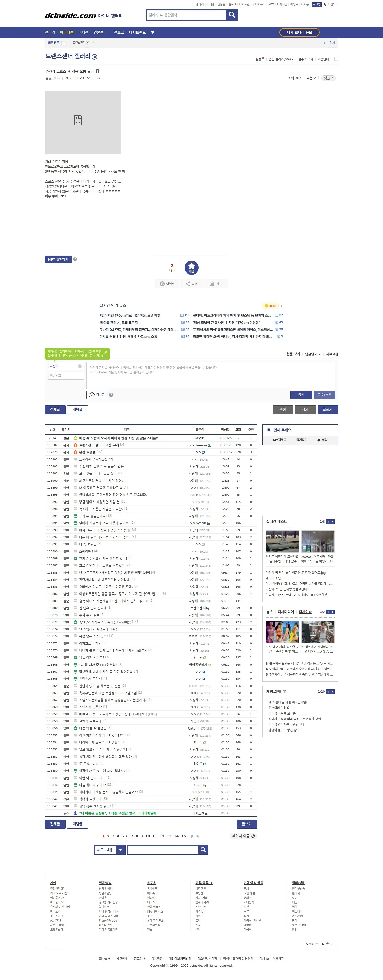Image resolution: width=383 pixels, height=980 pixels.
Task: Click the 19.4k coin badge
Action: (271, 306)
